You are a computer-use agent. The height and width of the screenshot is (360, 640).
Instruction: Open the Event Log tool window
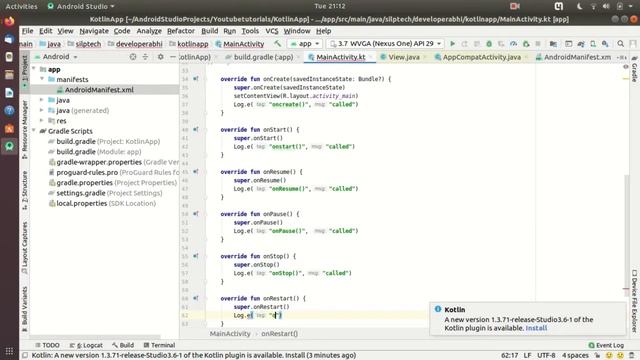pyautogui.click(x=606, y=345)
